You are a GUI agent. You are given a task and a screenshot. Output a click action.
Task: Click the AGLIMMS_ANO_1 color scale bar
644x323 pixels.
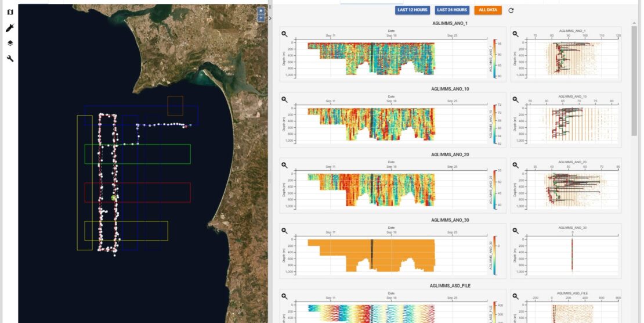pos(494,59)
